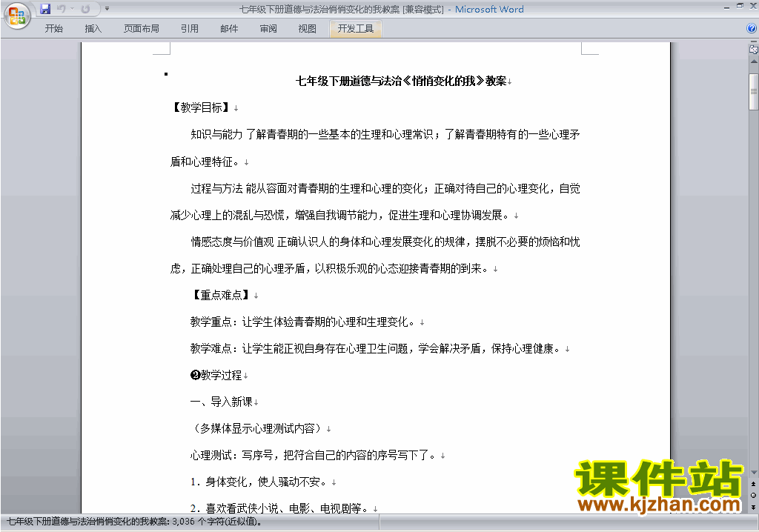Image resolution: width=759 pixels, height=532 pixels.
Task: Click the line （多媒体显示心理测试内容）
Action: tap(257, 428)
